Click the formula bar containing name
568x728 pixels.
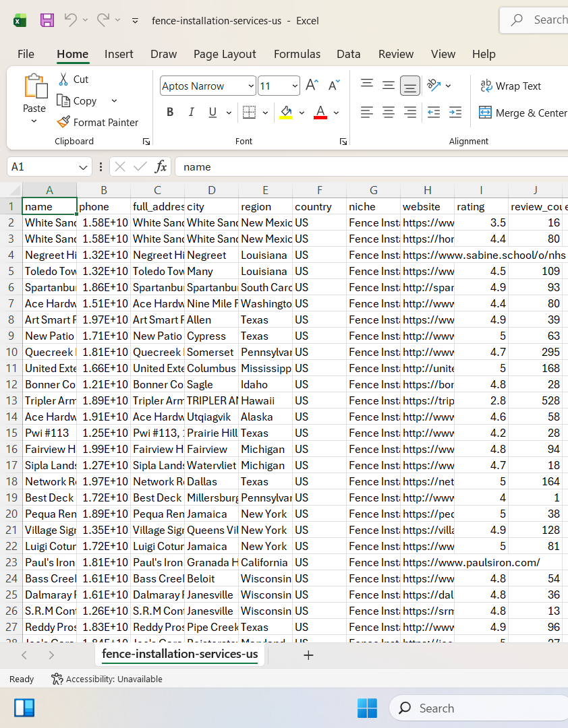pos(372,166)
